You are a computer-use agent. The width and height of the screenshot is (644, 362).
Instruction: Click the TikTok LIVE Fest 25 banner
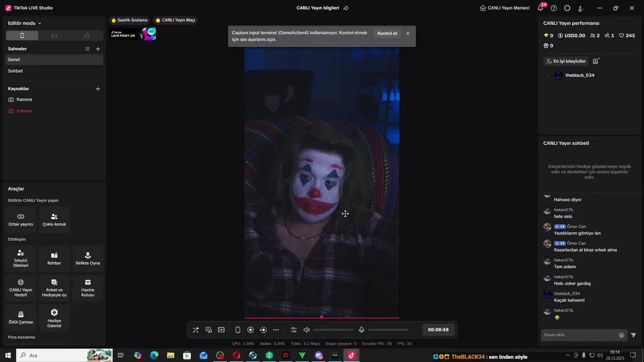click(x=133, y=34)
